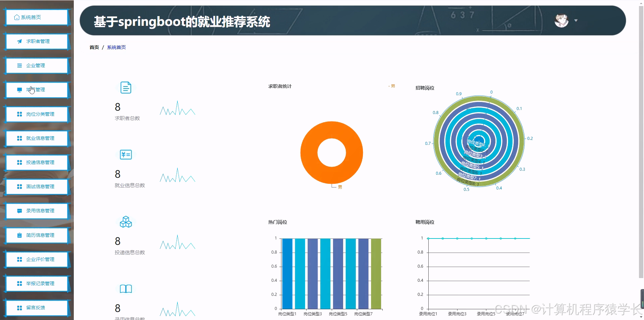
Task: Click the 聘用岗位 chart title
Action: (x=425, y=222)
